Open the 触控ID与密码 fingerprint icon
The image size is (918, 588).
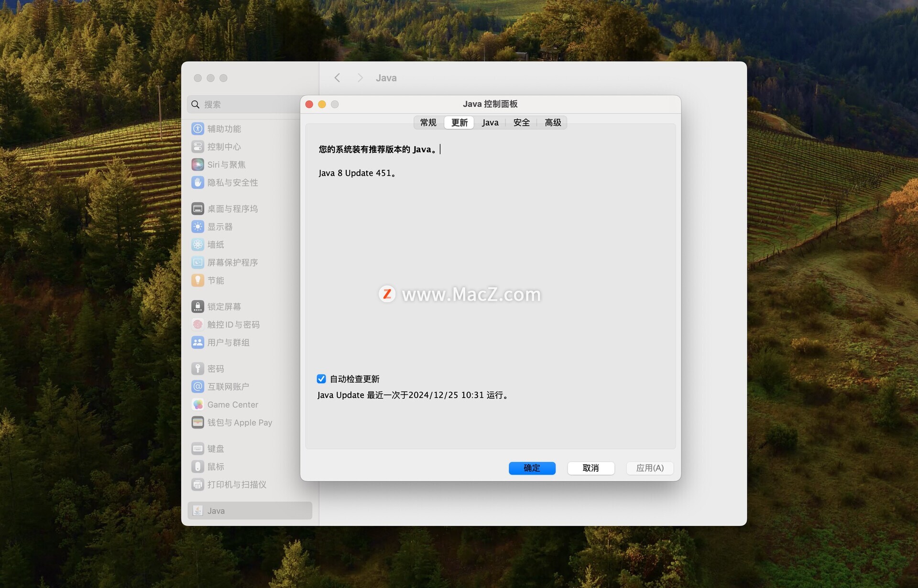tap(197, 325)
